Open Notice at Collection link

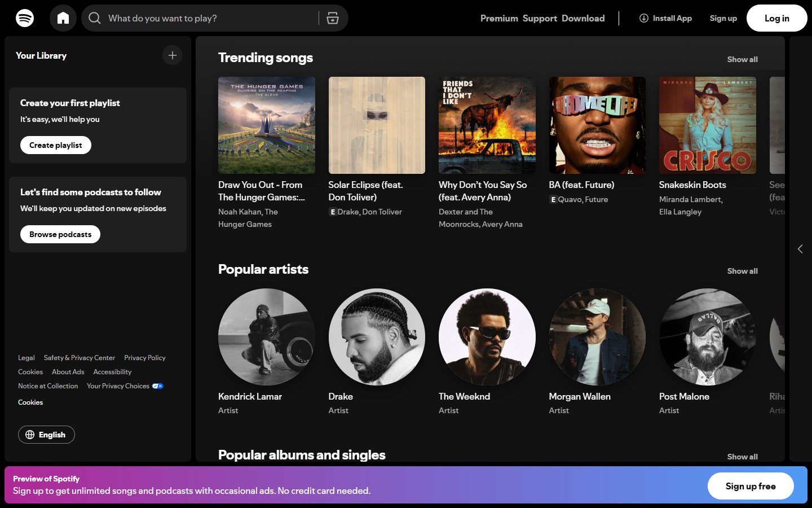[48, 386]
